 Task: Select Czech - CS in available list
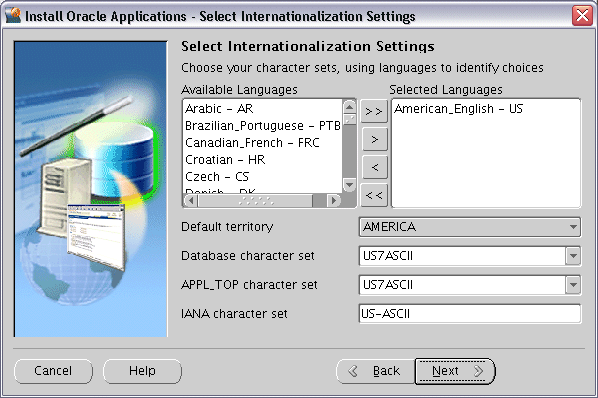[263, 177]
